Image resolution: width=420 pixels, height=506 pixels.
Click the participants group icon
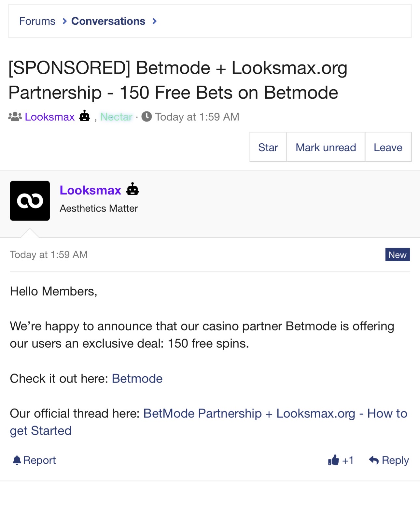pos(15,117)
